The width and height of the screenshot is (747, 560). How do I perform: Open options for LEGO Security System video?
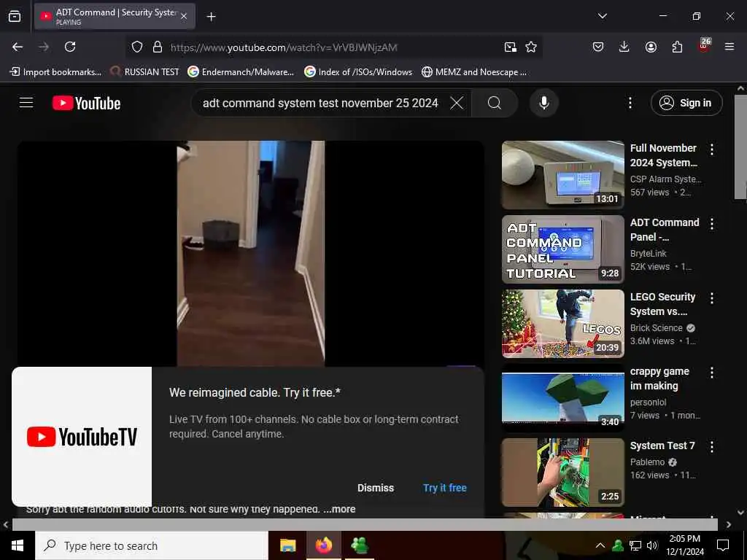coord(712,298)
